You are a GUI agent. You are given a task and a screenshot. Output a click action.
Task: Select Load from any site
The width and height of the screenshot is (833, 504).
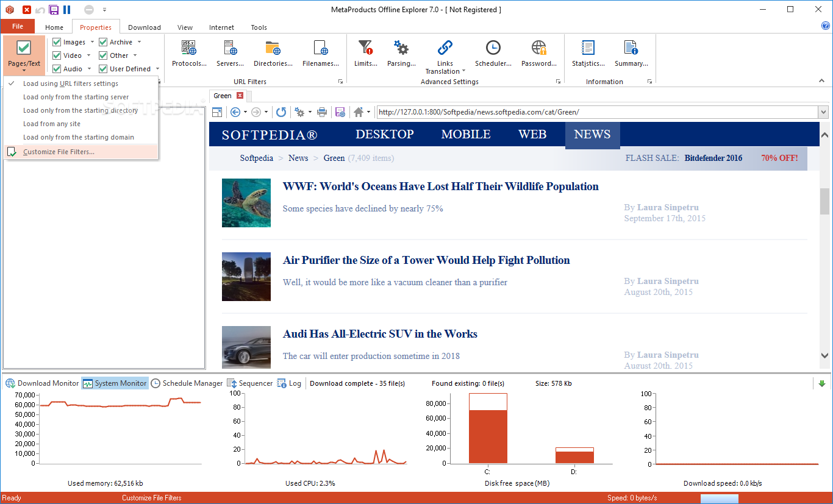tap(80, 124)
